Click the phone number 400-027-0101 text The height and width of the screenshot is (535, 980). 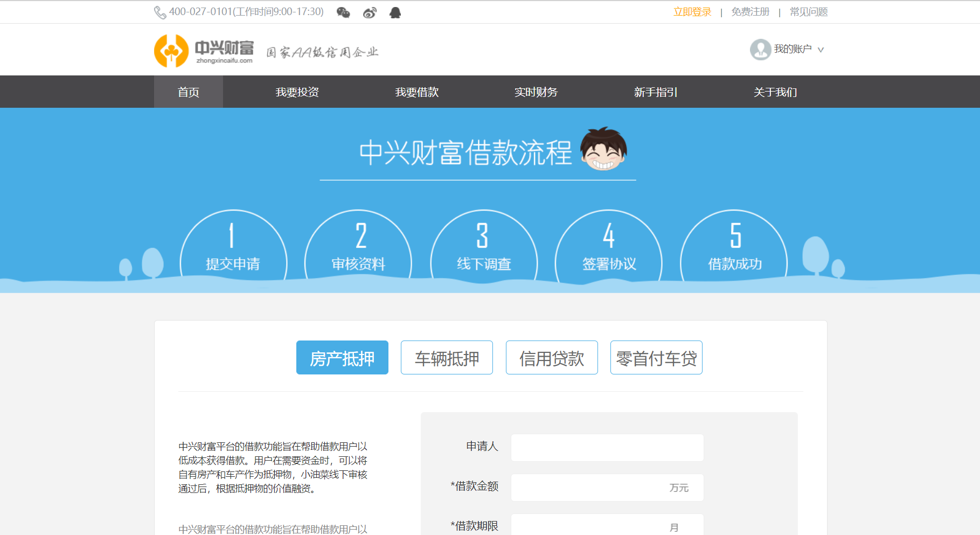coord(200,12)
